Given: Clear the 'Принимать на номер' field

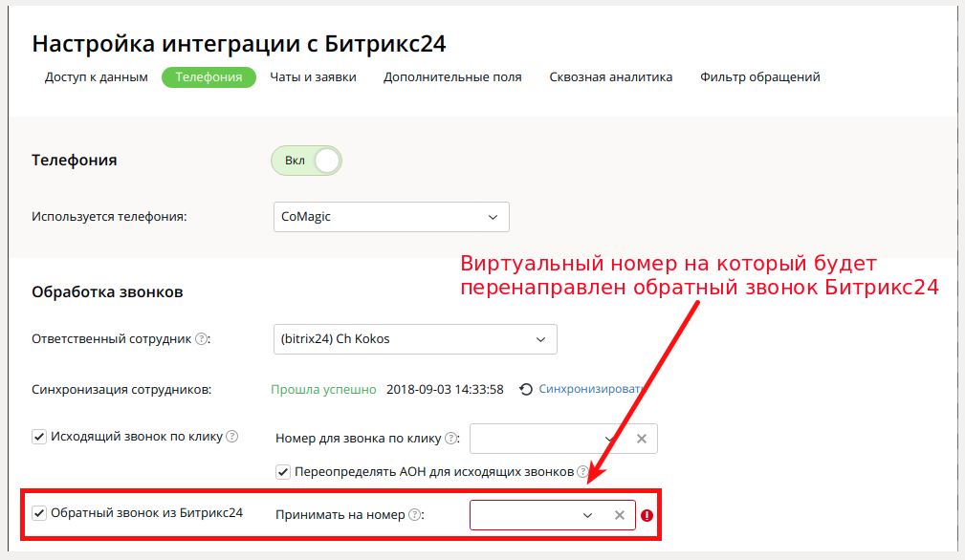Looking at the screenshot, I should pos(620,515).
